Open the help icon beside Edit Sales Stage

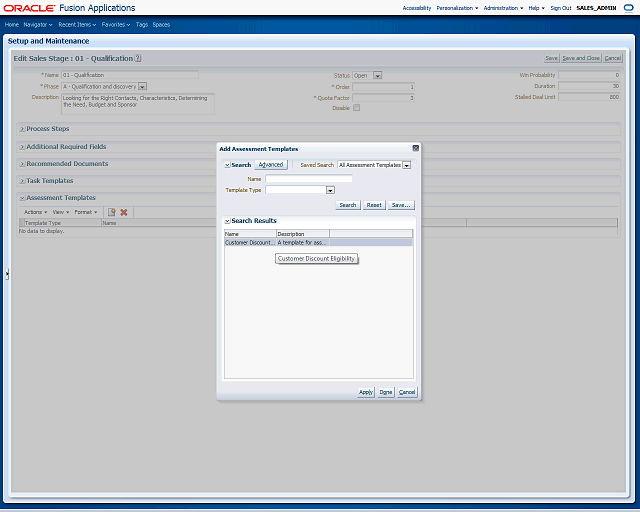pos(138,58)
